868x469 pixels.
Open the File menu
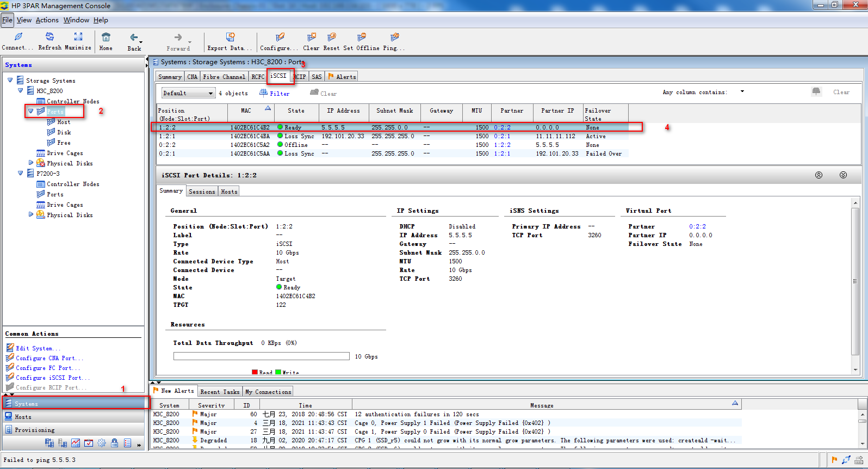point(7,20)
